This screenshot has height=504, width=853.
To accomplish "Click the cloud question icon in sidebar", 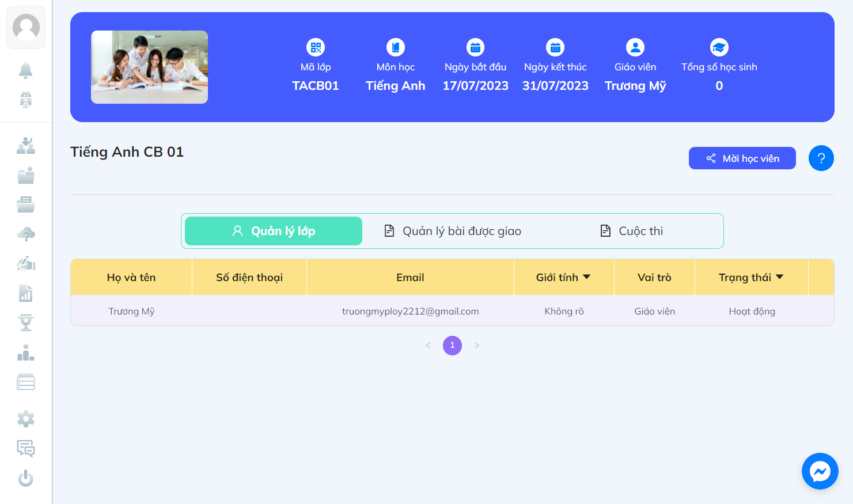I will pyautogui.click(x=26, y=234).
